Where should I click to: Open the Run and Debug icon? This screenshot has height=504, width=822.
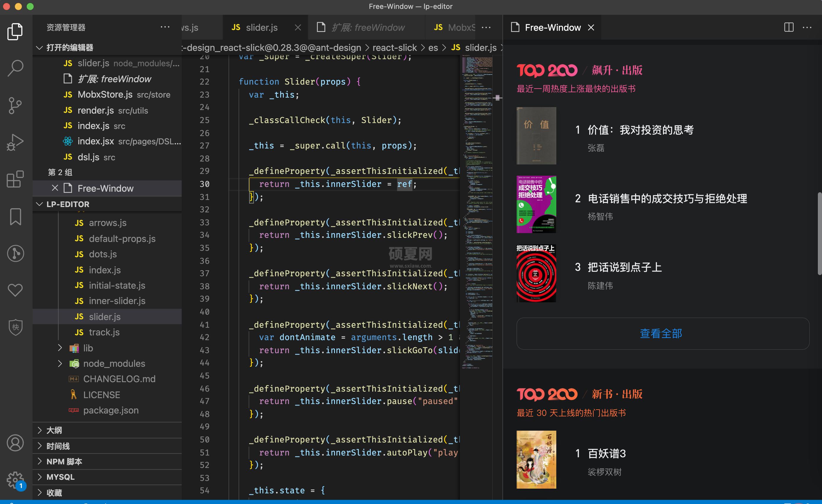15,143
